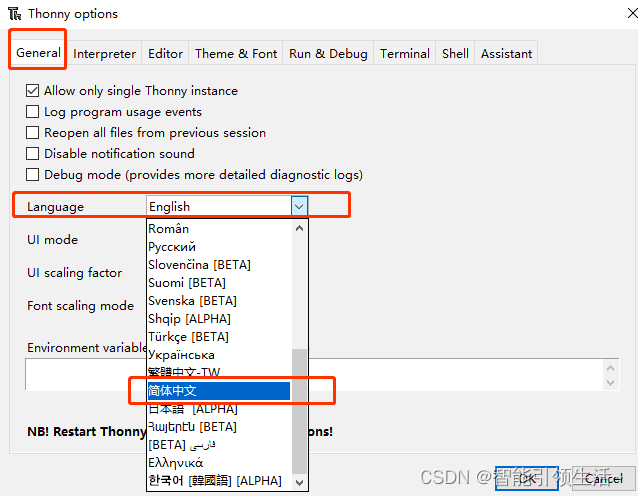
Task: Choose Slovenčina [BETA] language
Action: 219,264
